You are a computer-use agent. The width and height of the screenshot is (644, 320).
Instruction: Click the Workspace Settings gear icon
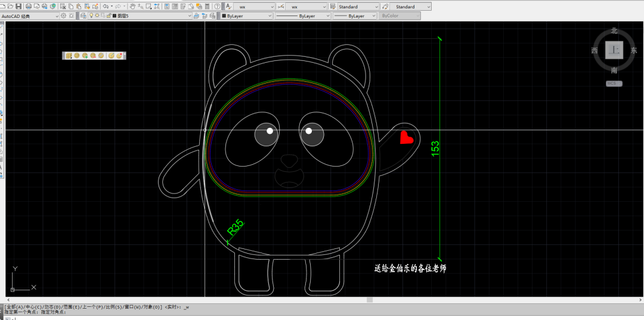(63, 16)
